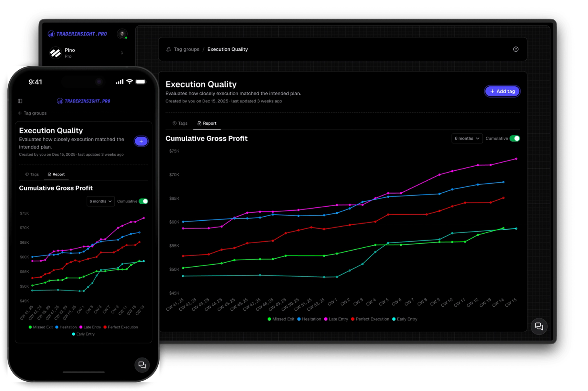
Task: Toggle Late Entry legend series on desktop chart
Action: click(x=336, y=319)
